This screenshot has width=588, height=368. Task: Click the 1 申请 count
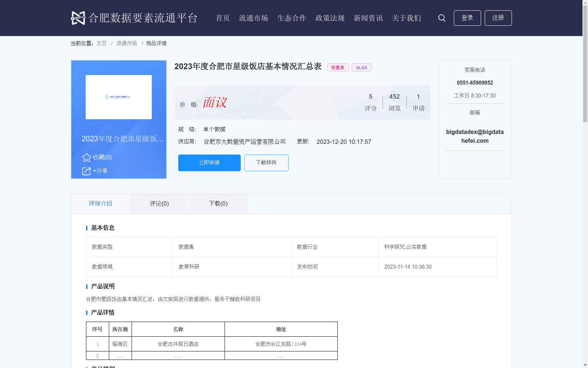(x=419, y=102)
